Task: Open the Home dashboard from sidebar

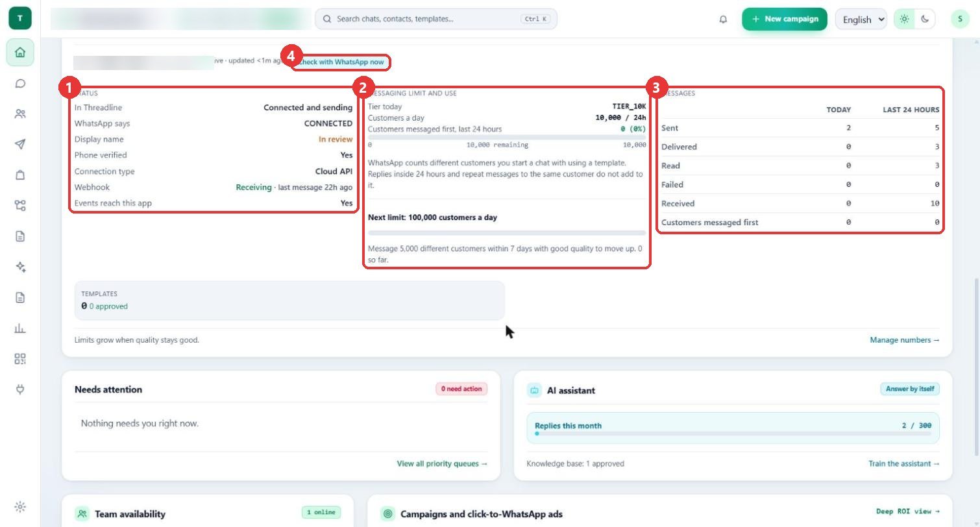Action: (20, 53)
